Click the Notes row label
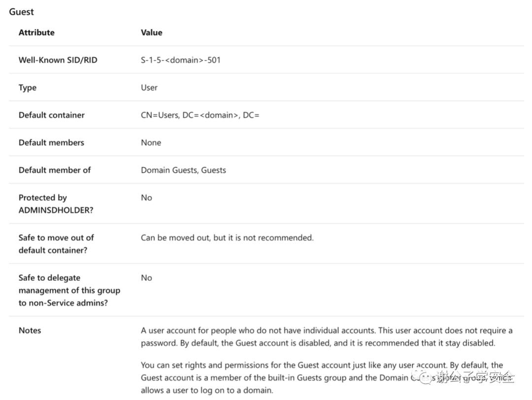Viewport: 532px width, 400px height. [30, 331]
